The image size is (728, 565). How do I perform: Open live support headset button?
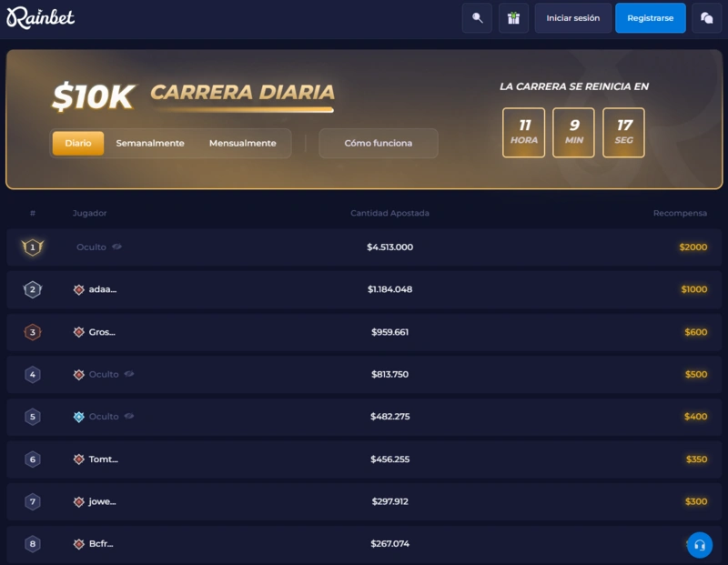tap(699, 545)
